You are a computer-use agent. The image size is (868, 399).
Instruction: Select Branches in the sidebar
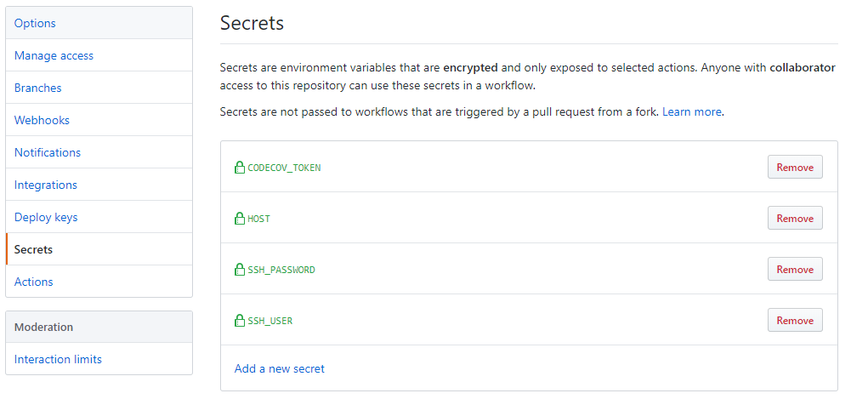[x=38, y=88]
